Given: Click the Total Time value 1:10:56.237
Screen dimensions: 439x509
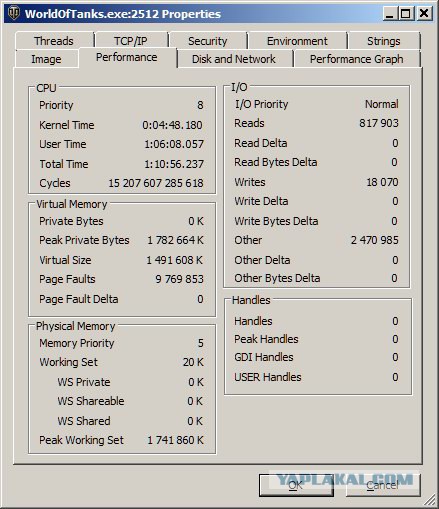Looking at the screenshot, I should point(174,164).
